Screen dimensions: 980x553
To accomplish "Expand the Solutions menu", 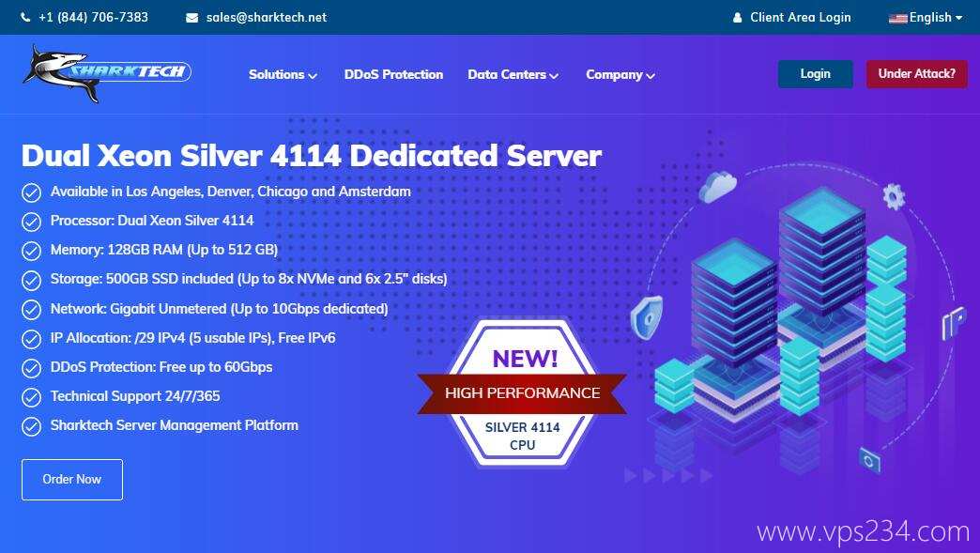I will click(x=283, y=74).
